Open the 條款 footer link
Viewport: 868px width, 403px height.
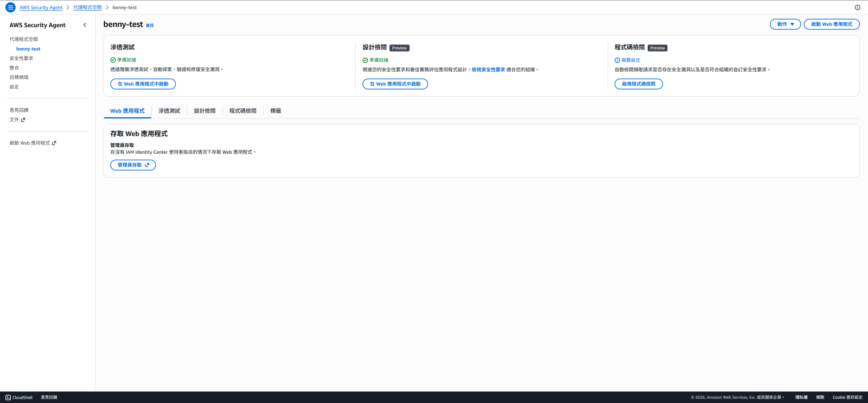coord(820,398)
